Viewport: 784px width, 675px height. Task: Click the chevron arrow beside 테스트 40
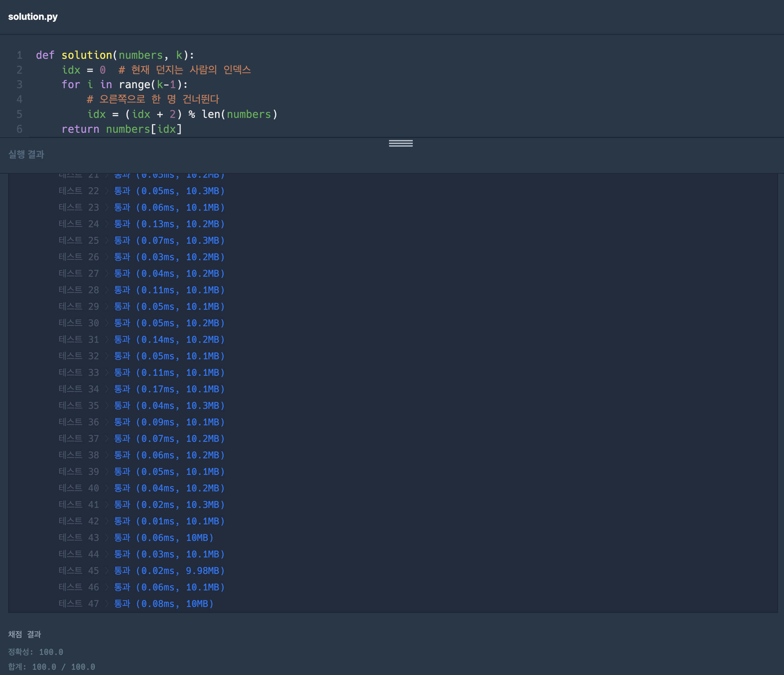point(107,488)
